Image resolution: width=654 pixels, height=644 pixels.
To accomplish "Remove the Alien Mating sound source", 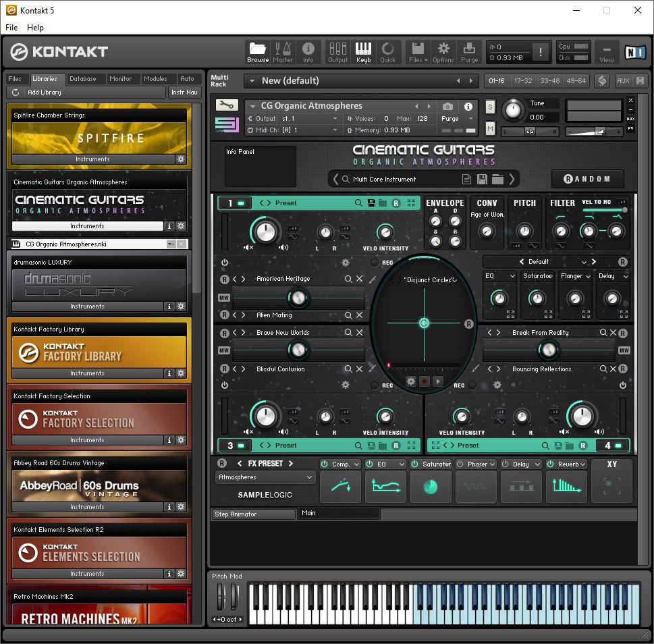I will (360, 315).
